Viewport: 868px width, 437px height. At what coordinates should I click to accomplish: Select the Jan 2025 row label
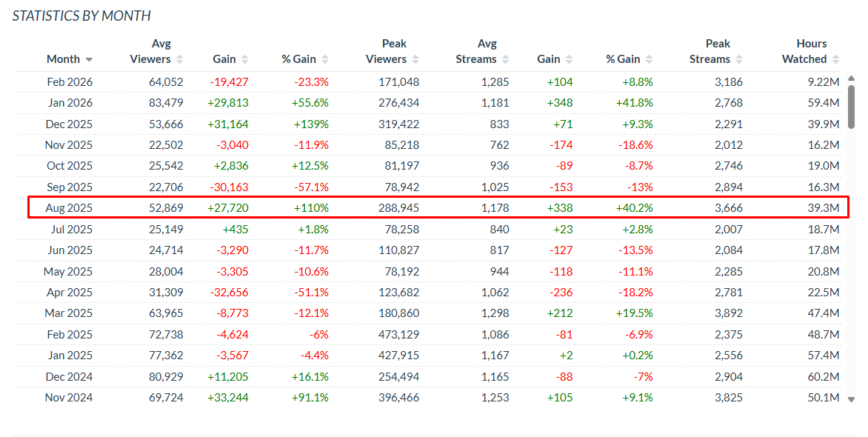point(70,356)
